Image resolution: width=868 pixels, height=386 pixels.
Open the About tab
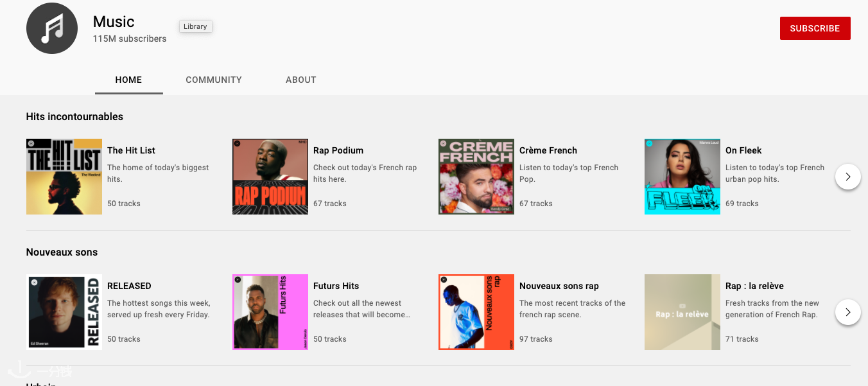[x=301, y=80]
